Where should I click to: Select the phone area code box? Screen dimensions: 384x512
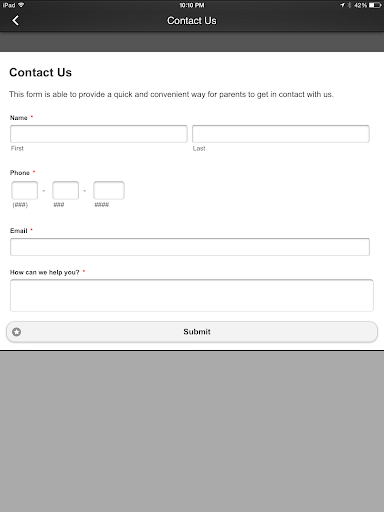pyautogui.click(x=24, y=190)
